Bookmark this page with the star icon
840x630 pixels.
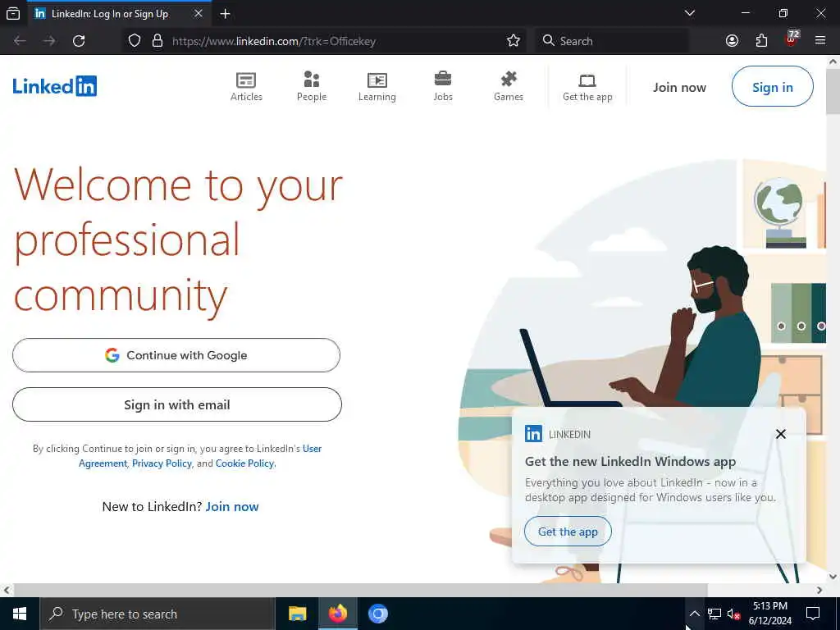pos(514,41)
